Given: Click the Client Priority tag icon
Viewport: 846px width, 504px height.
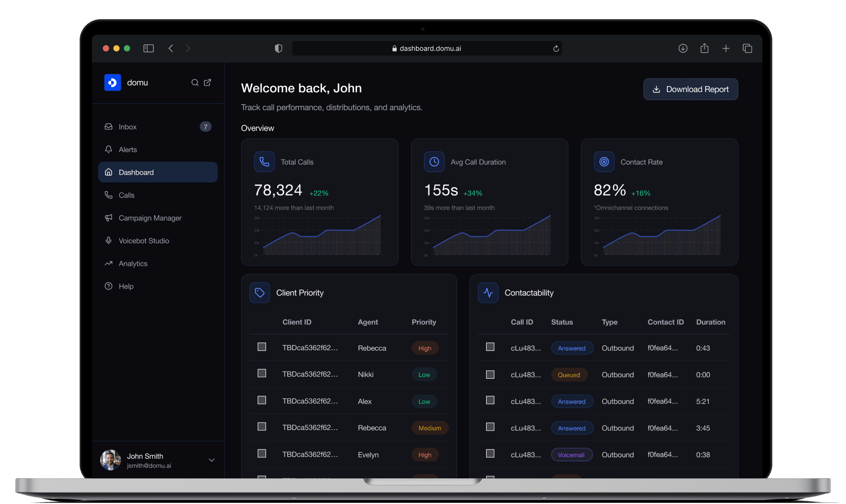Looking at the screenshot, I should (260, 293).
